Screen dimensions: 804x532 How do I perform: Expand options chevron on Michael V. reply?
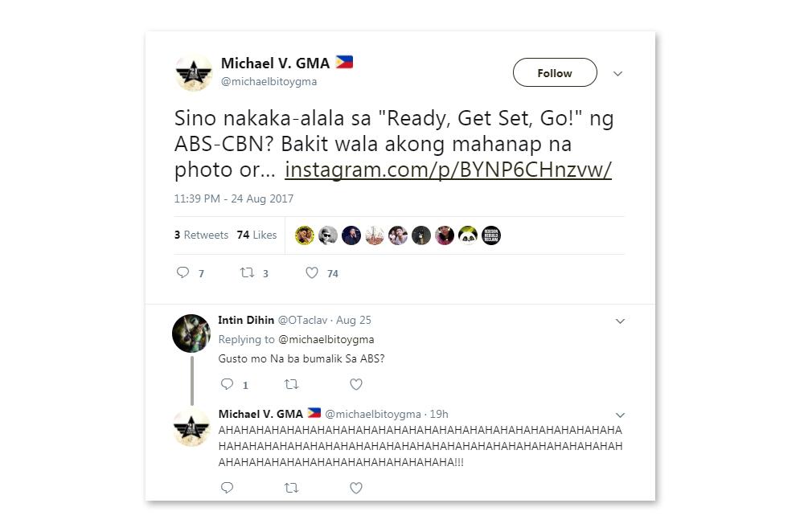[620, 415]
